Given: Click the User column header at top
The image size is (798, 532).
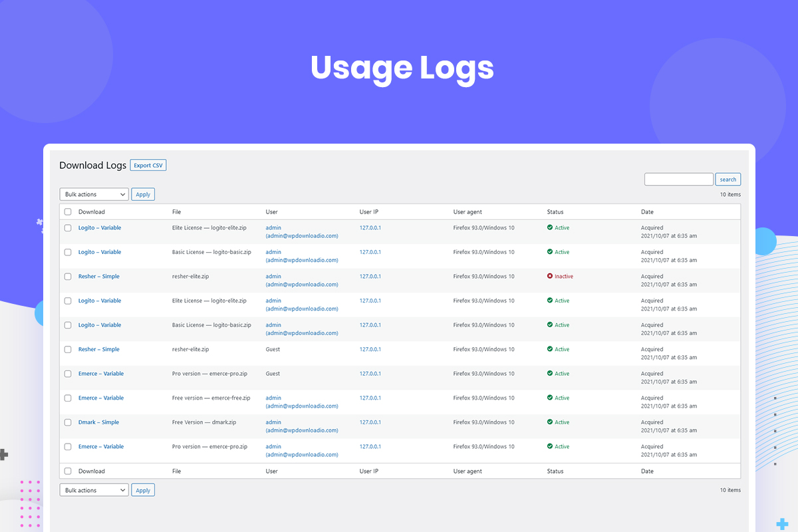Looking at the screenshot, I should [272, 212].
